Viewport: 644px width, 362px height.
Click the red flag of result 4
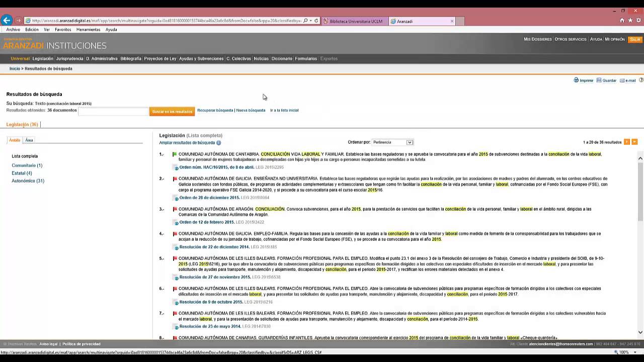(175, 234)
